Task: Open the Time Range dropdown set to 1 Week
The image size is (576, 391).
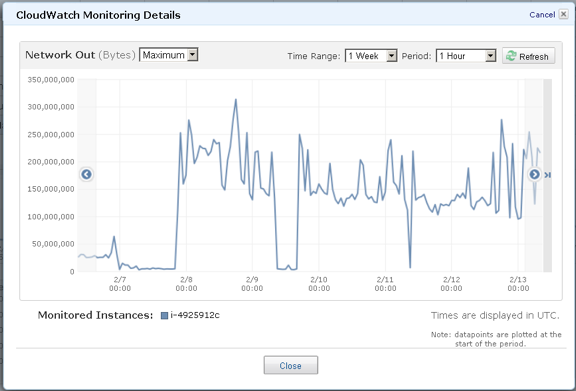Action: [x=371, y=56]
